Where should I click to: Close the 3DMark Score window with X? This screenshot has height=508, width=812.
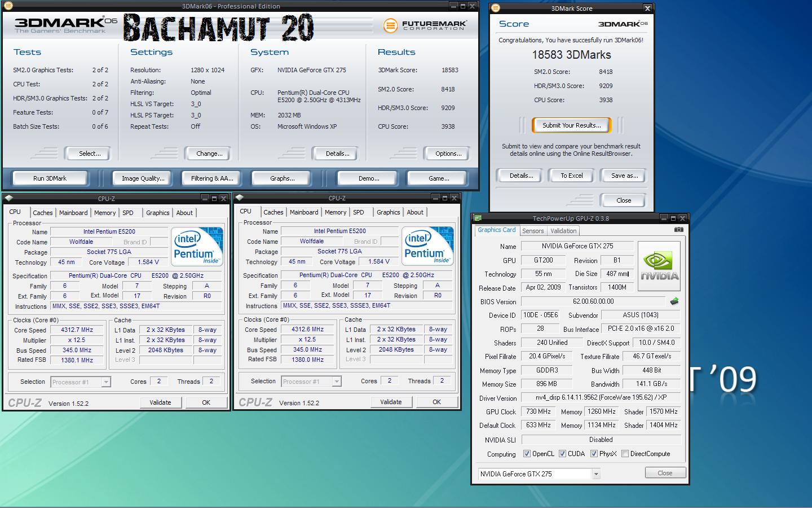(647, 8)
